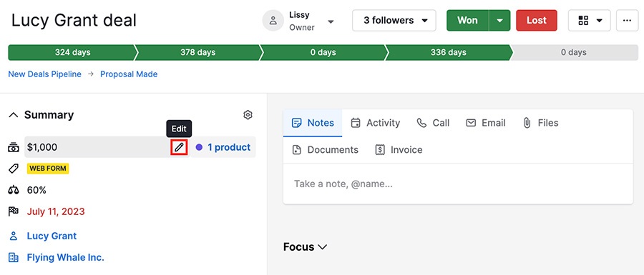Open the 1 product link
644x275 pixels.
[229, 148]
